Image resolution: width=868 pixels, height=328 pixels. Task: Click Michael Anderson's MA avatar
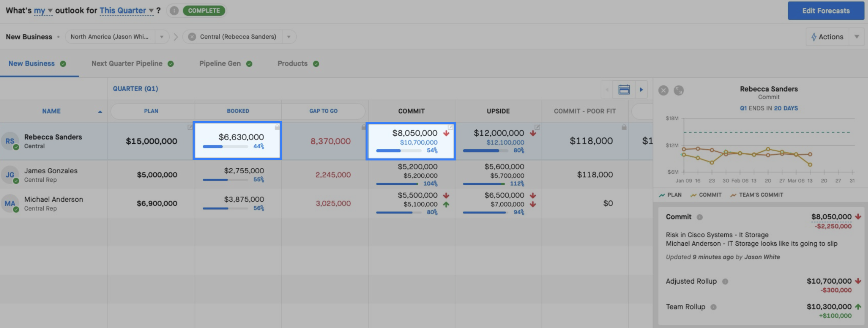[10, 203]
